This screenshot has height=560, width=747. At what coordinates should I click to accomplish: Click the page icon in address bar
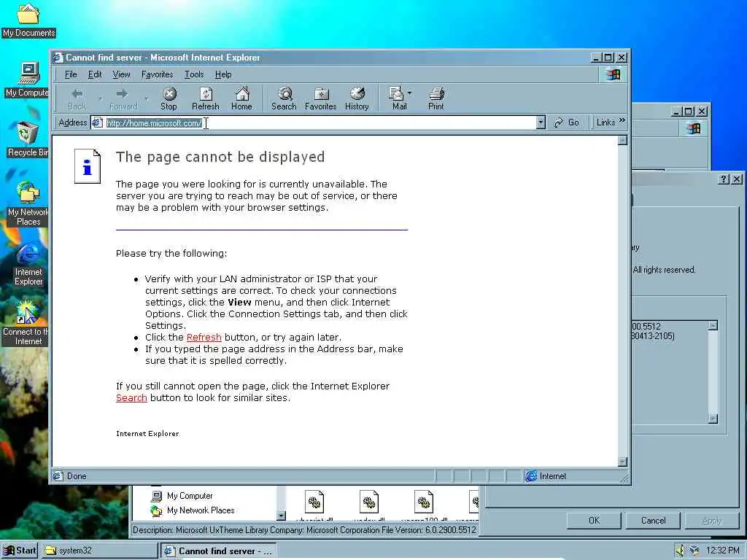97,122
